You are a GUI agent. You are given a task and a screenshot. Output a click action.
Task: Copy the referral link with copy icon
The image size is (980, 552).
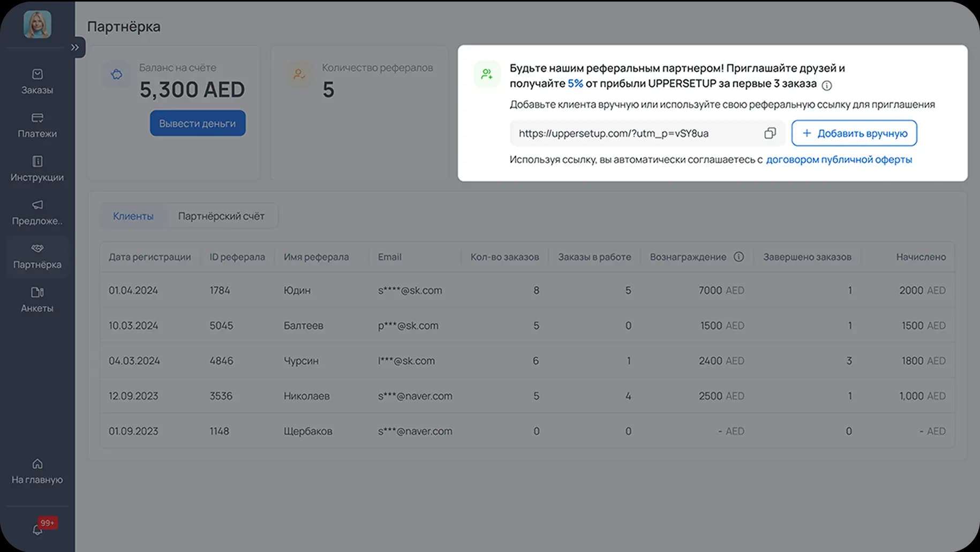click(770, 133)
